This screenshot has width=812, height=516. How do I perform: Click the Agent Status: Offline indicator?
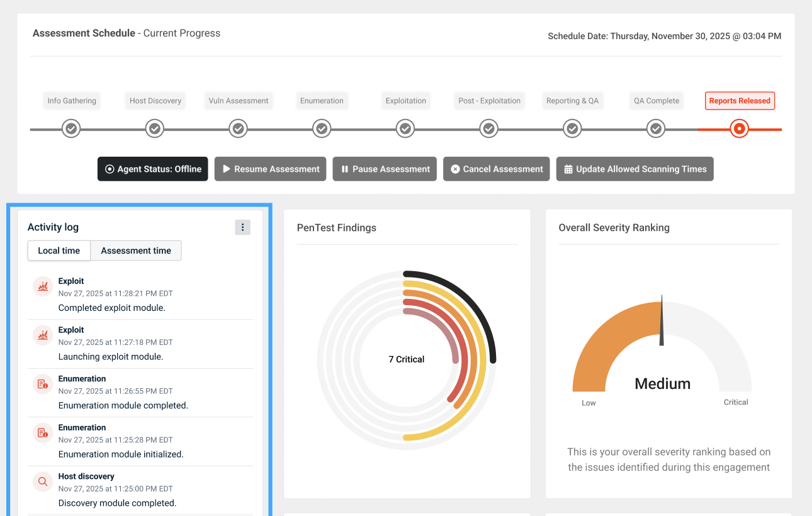[x=152, y=169]
